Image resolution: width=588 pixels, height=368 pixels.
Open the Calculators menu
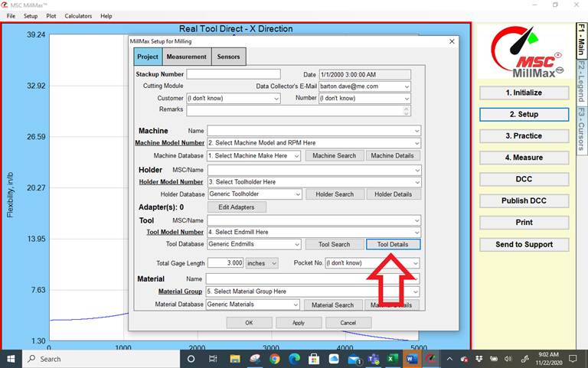tap(78, 16)
